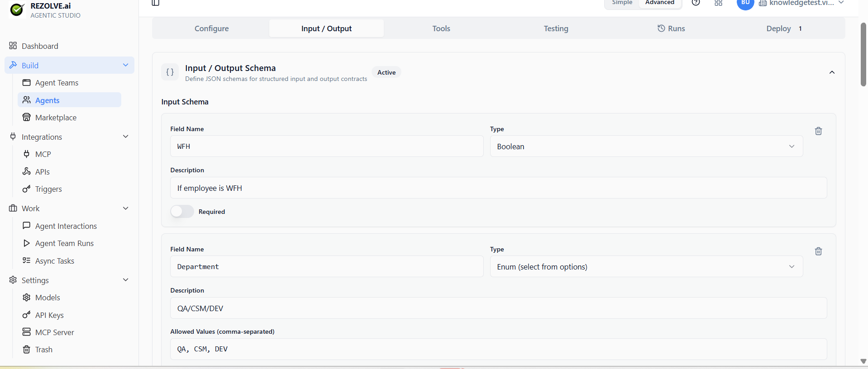Click the MCP plug icon
This screenshot has width=868, height=369.
27,154
